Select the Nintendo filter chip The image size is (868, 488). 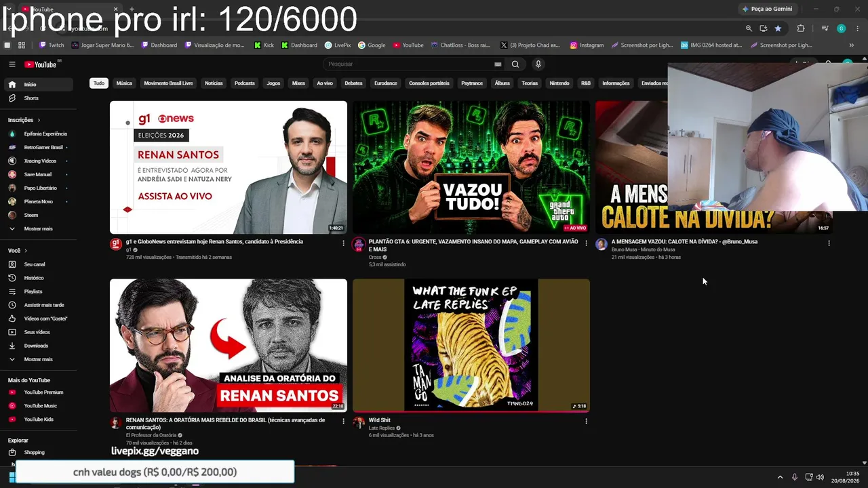tap(559, 83)
